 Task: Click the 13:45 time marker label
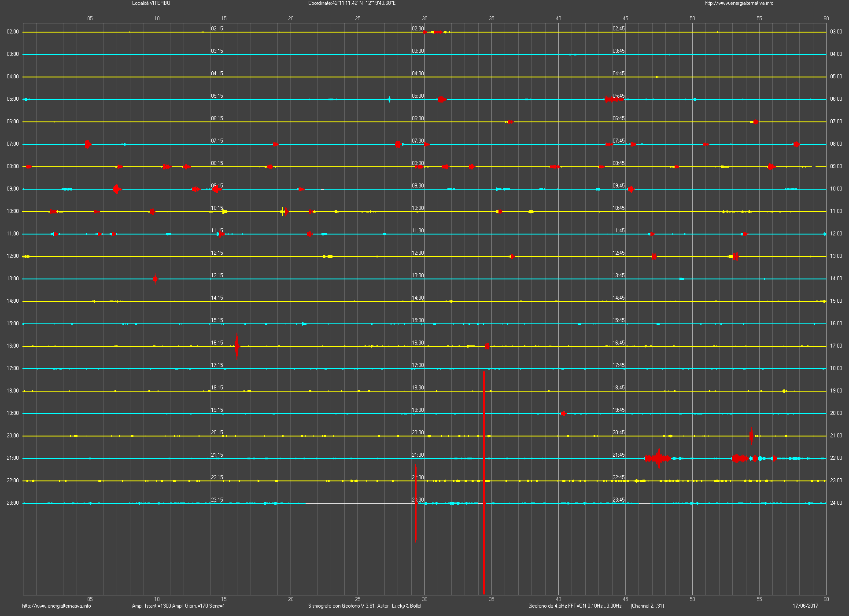tap(619, 275)
